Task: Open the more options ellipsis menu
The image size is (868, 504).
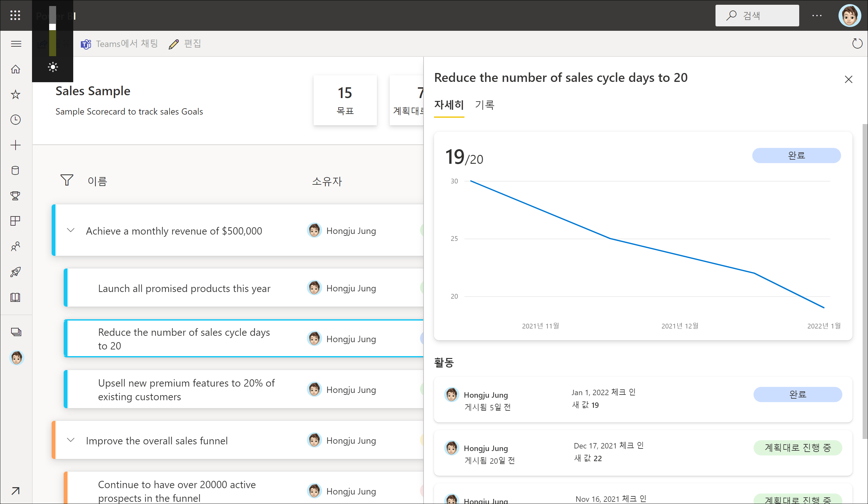Action: coord(817,16)
